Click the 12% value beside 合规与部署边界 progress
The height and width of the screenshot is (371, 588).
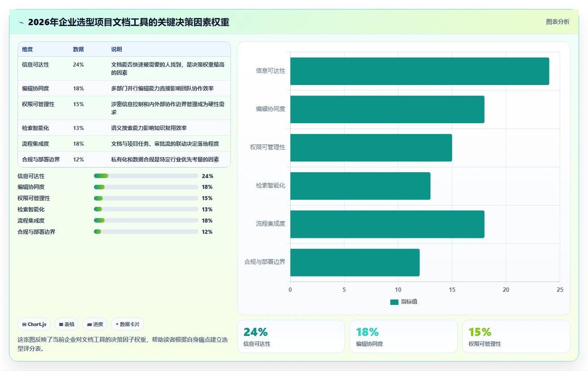click(x=207, y=232)
